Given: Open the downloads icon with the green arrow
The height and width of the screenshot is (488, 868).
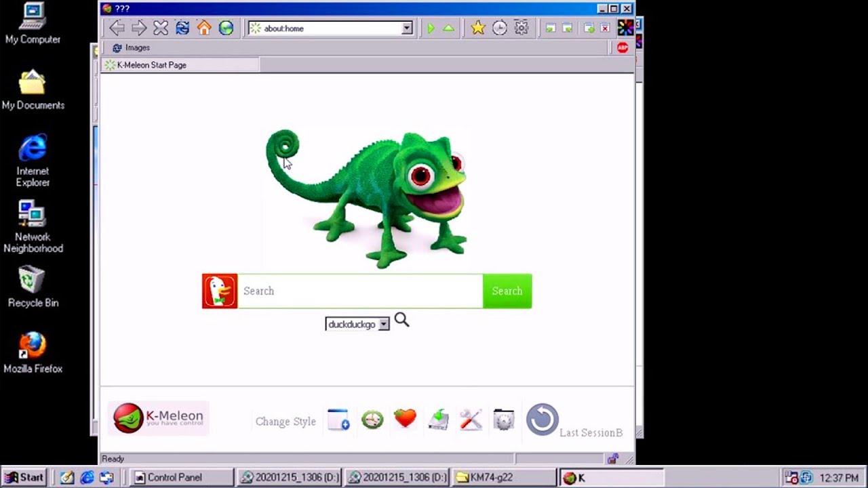Looking at the screenshot, I should tap(438, 420).
